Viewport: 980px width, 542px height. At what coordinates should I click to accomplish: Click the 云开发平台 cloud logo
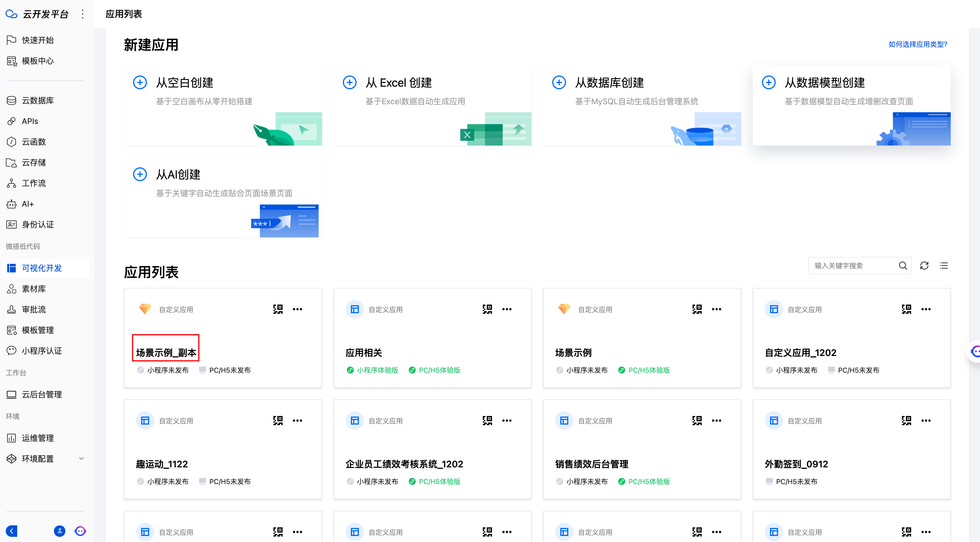tap(11, 14)
